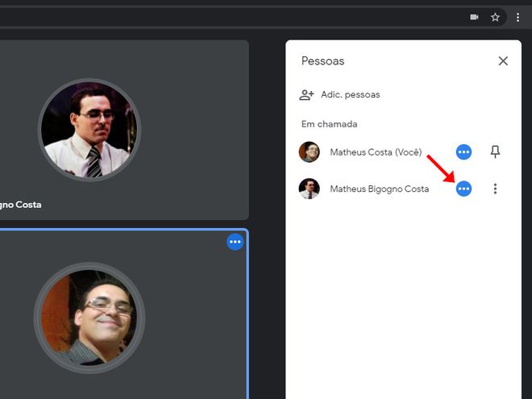The image size is (532, 399).
Task: Click the blue dots icon beside Matheus Bigogno Costa
Action: point(463,189)
